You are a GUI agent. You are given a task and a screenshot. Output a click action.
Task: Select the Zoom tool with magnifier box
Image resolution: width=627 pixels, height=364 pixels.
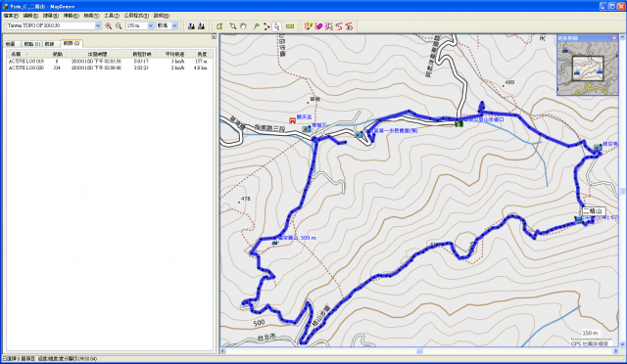(233, 26)
